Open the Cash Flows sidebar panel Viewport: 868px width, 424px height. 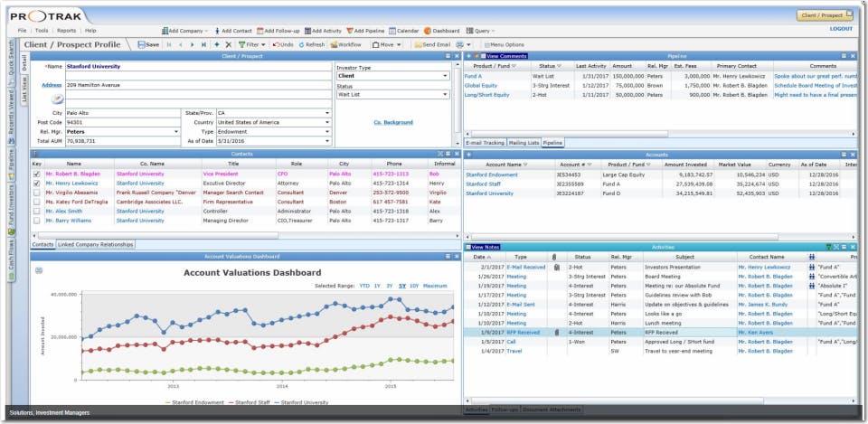click(11, 260)
